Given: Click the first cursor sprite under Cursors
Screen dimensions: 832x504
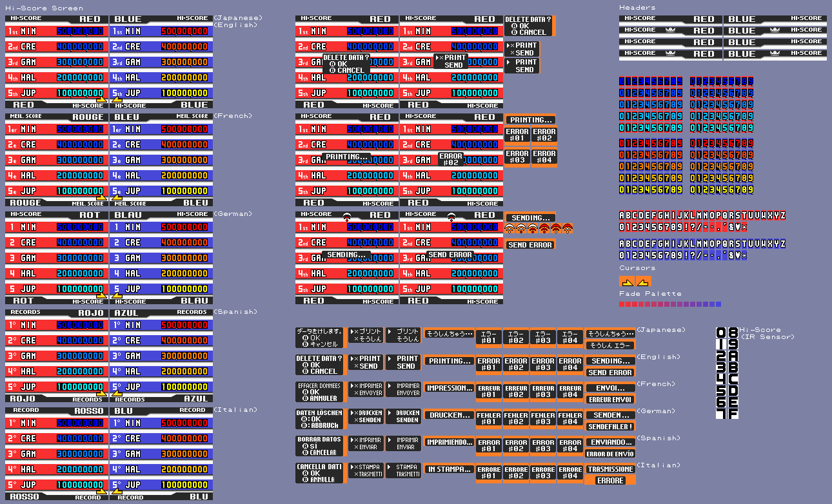Looking at the screenshot, I should pyautogui.click(x=627, y=281).
